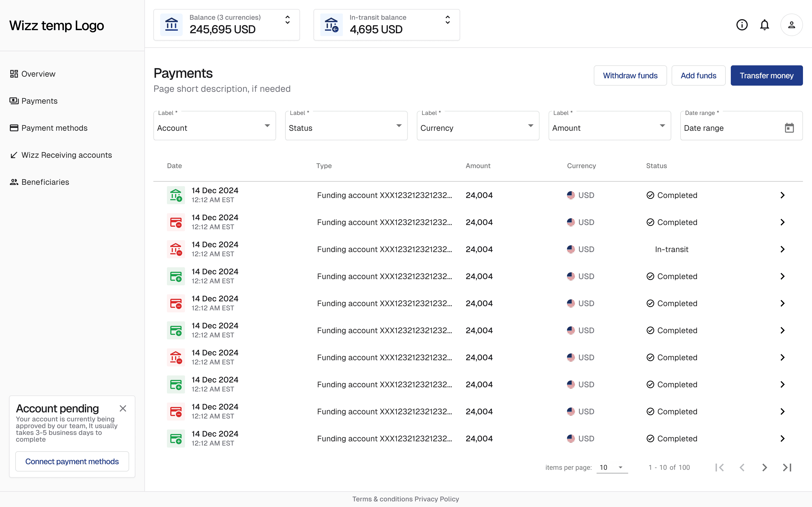The width and height of the screenshot is (812, 507).
Task: Expand the In-transit balance switcher
Action: [x=448, y=20]
